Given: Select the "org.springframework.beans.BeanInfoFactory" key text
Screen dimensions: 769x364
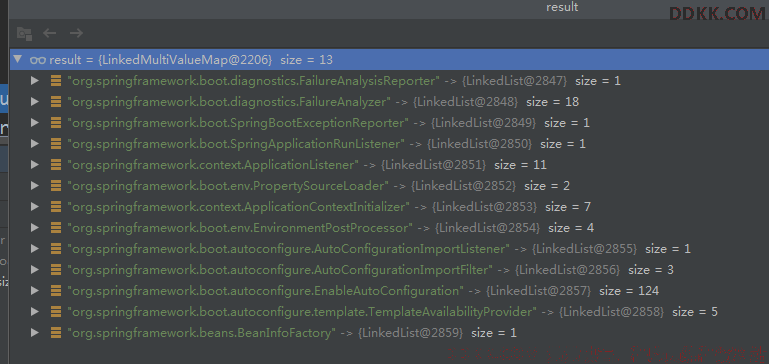Looking at the screenshot, I should [x=202, y=333].
